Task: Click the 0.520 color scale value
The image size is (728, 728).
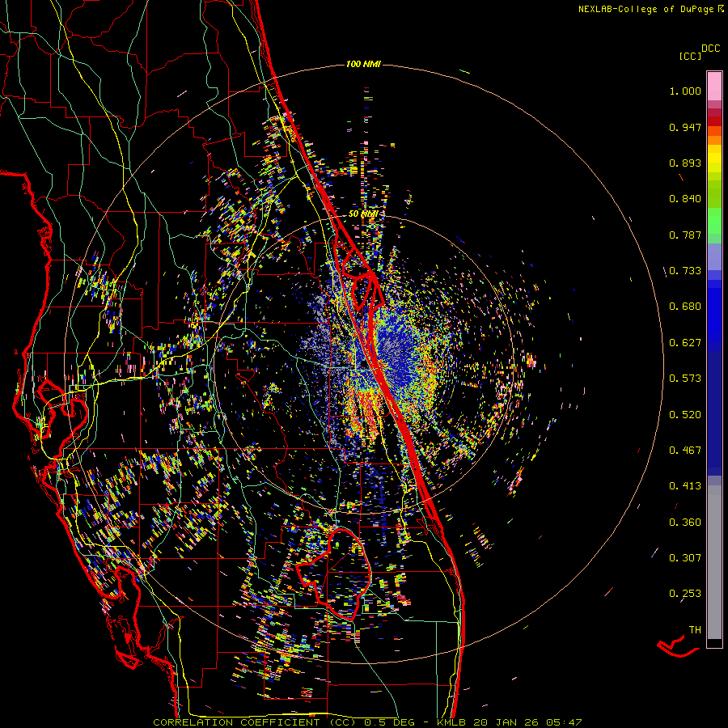Action: click(x=685, y=415)
